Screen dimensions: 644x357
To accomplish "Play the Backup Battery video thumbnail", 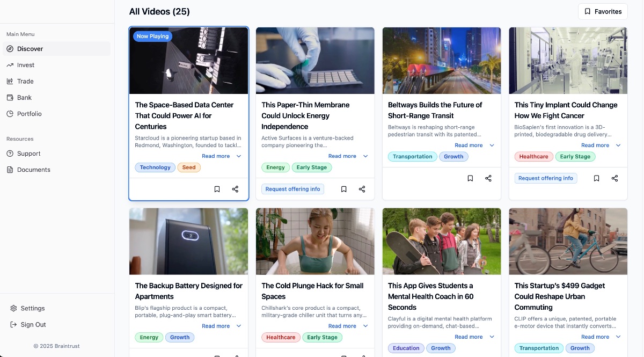I will click(188, 242).
